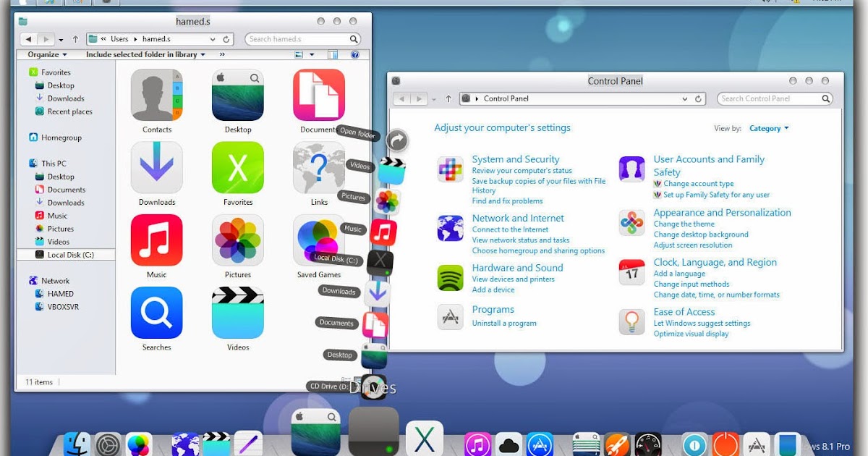Open the System and Security link
868x456 pixels.
515,159
